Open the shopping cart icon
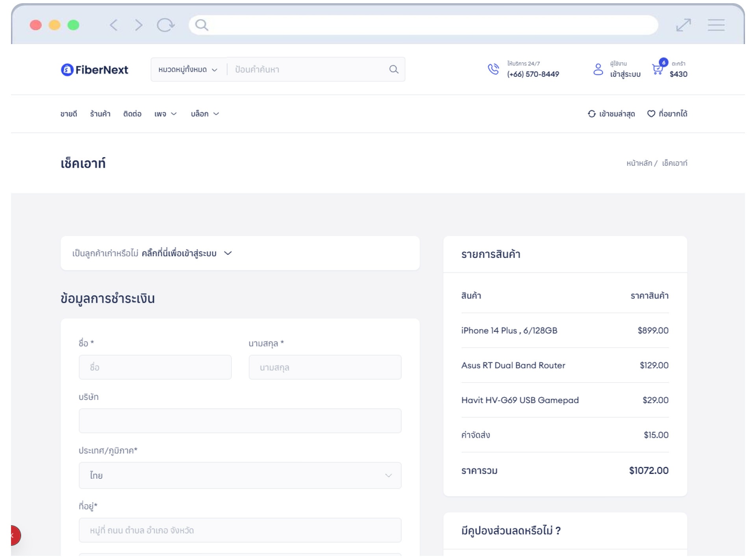 658,70
